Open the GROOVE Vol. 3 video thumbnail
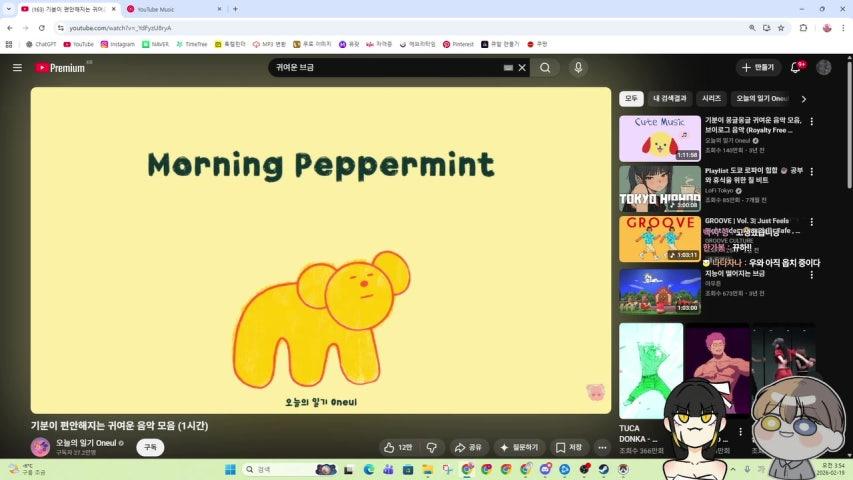This screenshot has width=853, height=480. [x=659, y=239]
